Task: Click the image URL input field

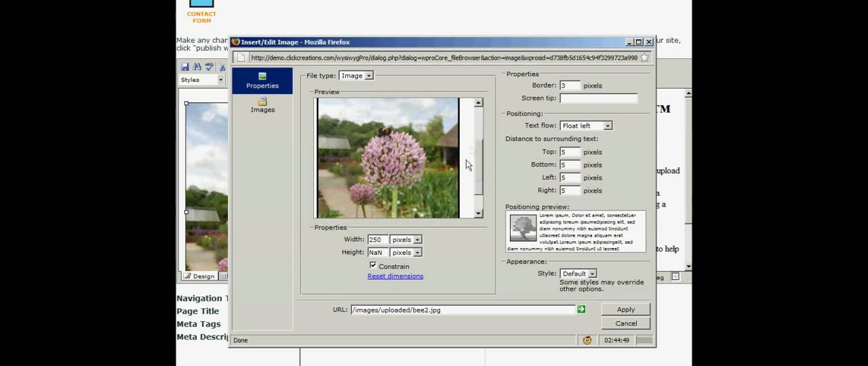Action: 463,310
